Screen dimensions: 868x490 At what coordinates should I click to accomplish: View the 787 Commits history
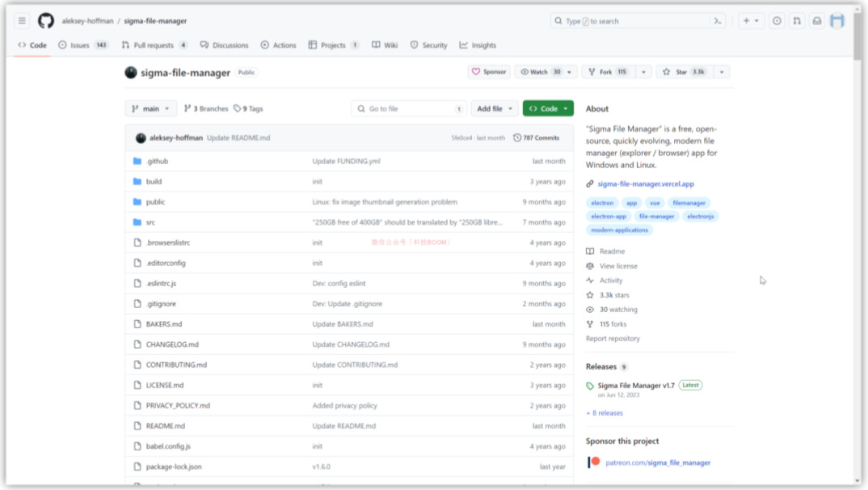[x=537, y=138]
